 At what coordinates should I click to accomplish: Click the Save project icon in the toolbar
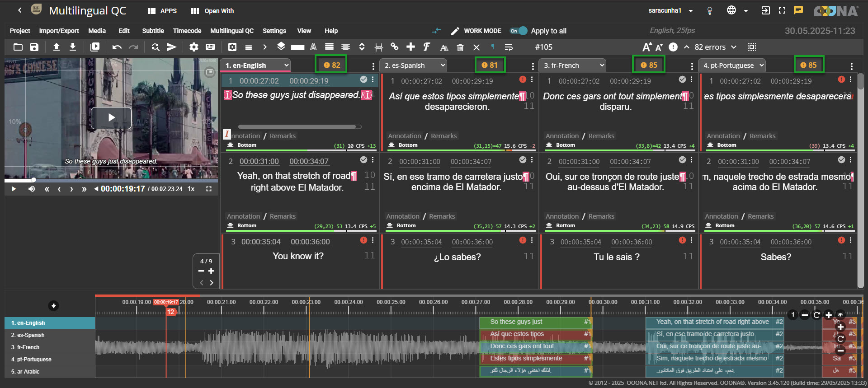[34, 47]
